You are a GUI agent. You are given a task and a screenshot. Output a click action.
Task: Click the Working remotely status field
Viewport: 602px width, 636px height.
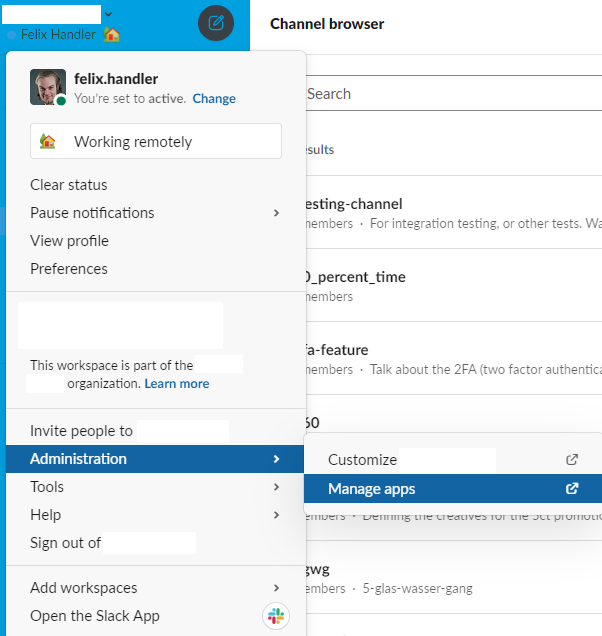(156, 141)
